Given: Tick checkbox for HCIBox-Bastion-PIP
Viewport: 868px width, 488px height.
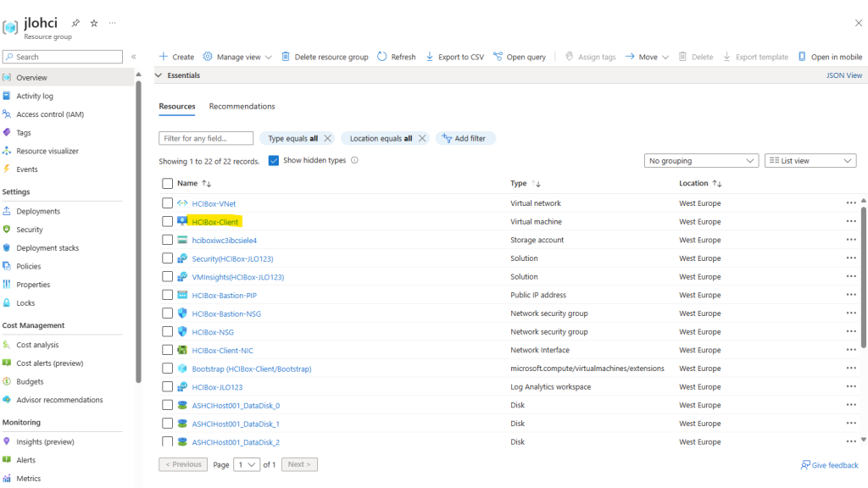Looking at the screenshot, I should click(x=167, y=295).
